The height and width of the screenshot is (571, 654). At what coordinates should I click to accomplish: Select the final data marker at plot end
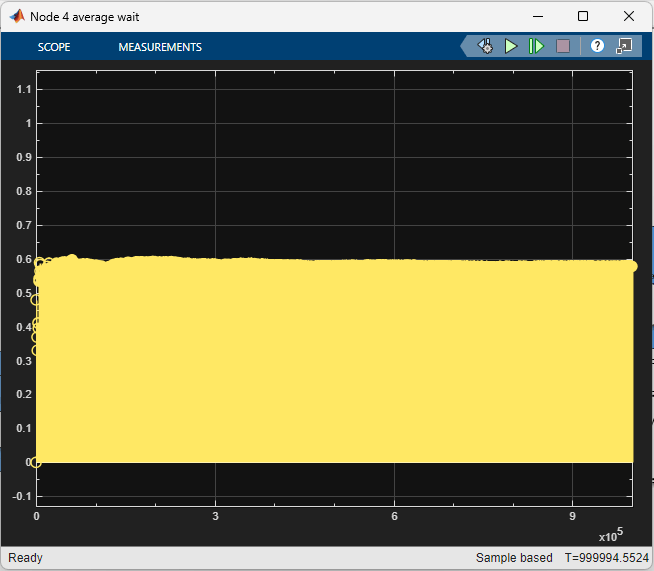click(x=632, y=267)
